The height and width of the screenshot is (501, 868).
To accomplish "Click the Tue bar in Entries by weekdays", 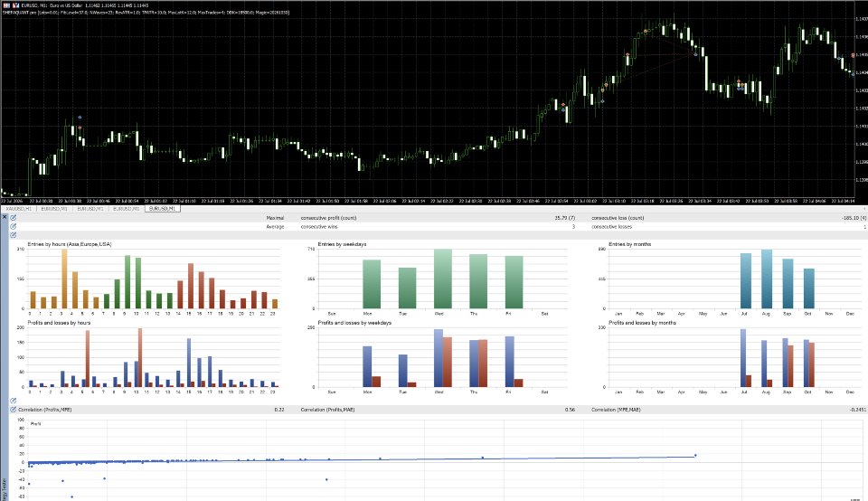I will 408,288.
